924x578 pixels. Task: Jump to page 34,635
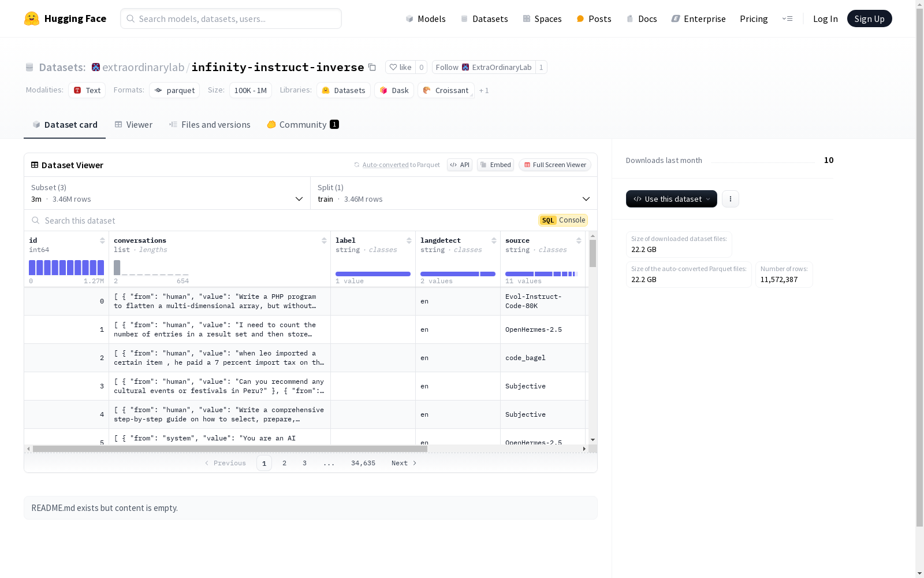click(x=363, y=463)
